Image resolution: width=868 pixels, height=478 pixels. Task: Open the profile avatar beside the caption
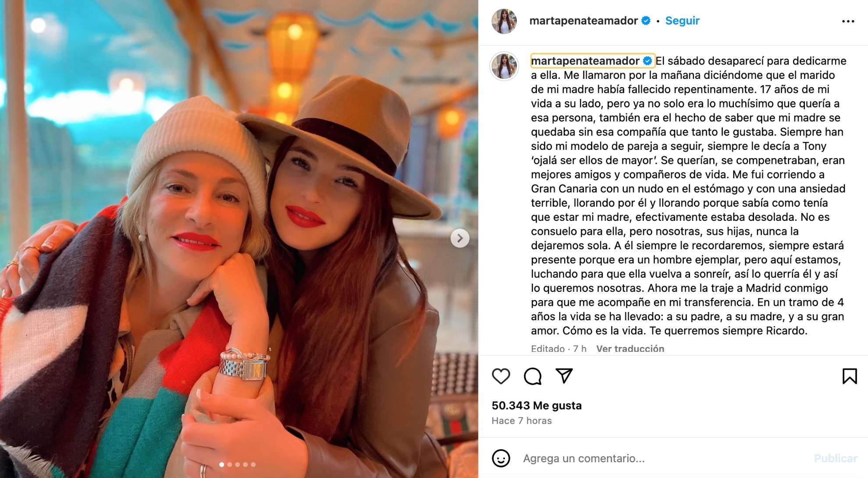point(504,66)
